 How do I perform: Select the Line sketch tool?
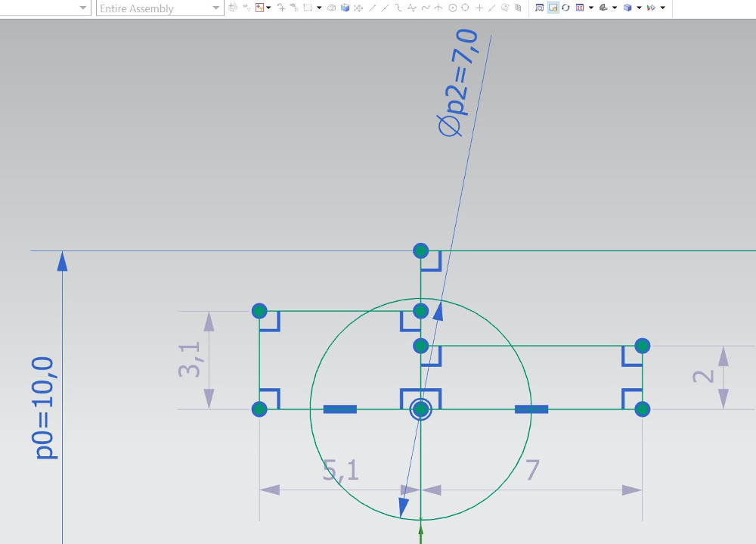click(372, 8)
